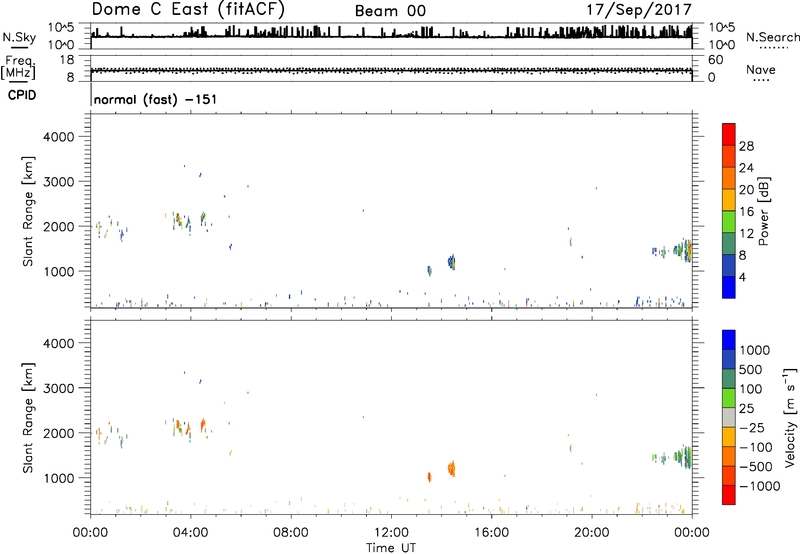This screenshot has width=800, height=554.
Task: Click the "4" label on the power color bar
Action: point(742,277)
